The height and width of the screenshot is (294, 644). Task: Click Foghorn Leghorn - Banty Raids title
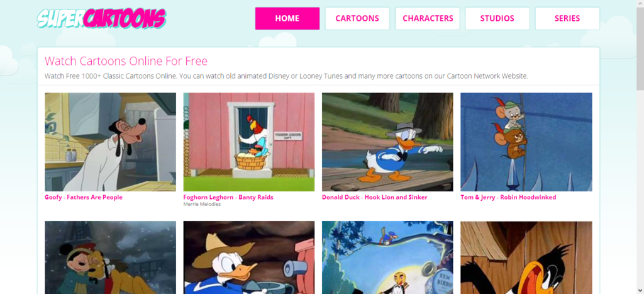point(228,198)
